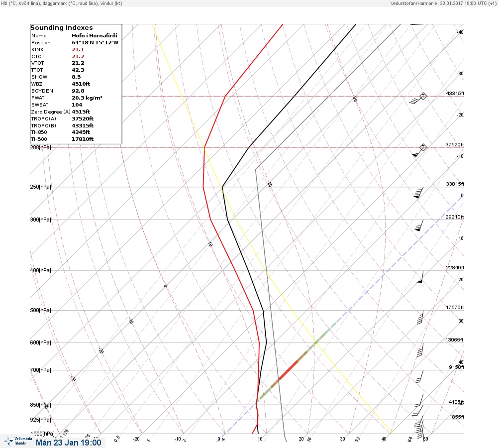
Task: Click the Sounding Indexes title
Action: (62, 28)
